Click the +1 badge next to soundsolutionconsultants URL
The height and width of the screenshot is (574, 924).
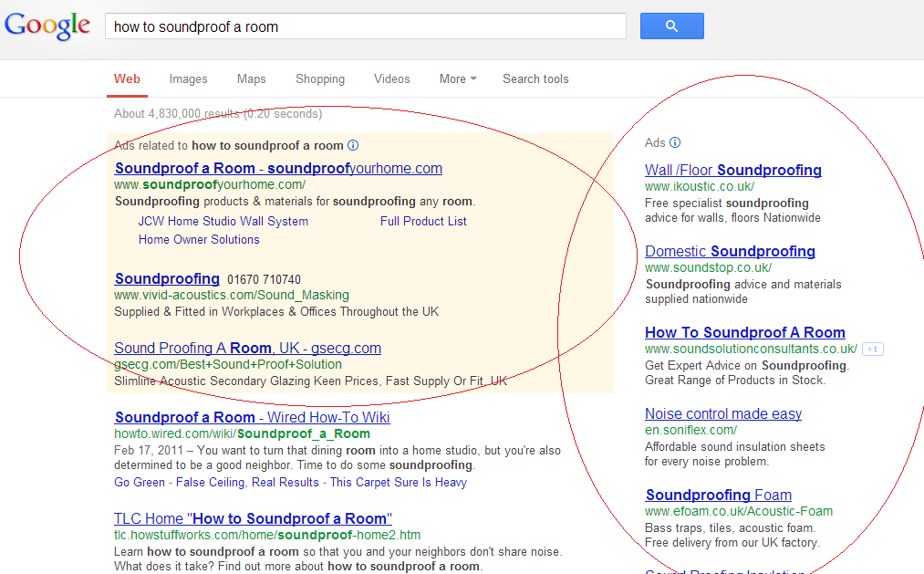point(872,349)
